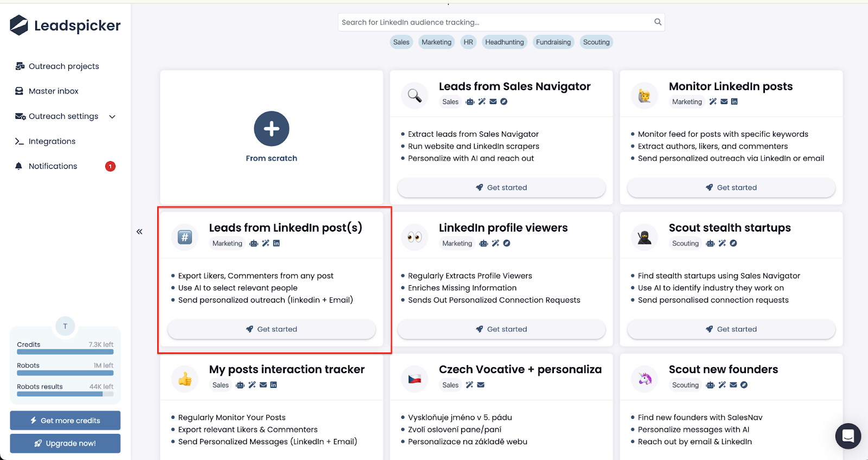The image size is (868, 460).
Task: Click magic wand icon in Monitor LinkedIn posts card
Action: click(x=713, y=101)
